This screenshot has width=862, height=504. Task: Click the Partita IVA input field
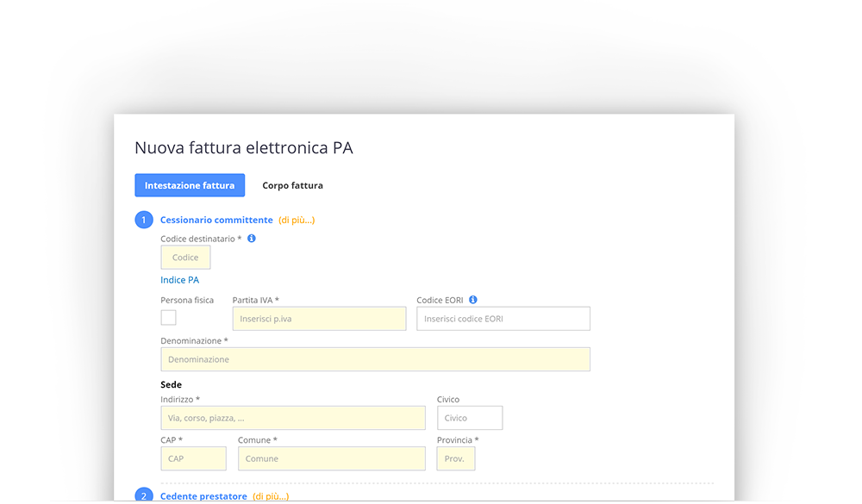pyautogui.click(x=320, y=319)
